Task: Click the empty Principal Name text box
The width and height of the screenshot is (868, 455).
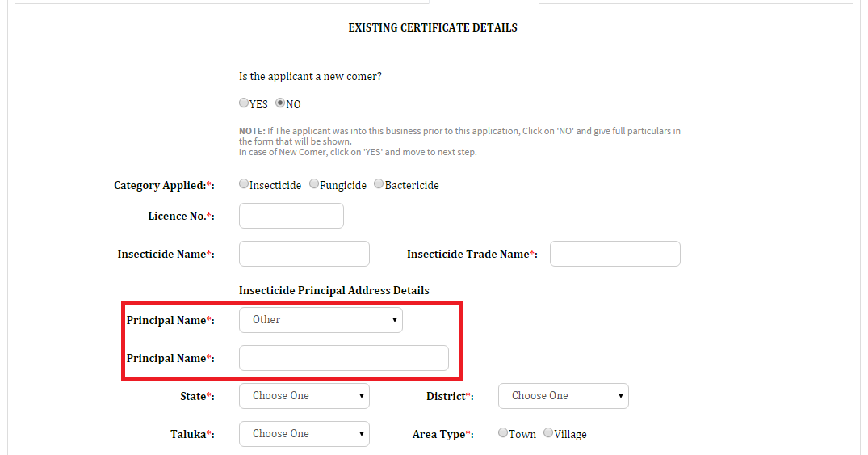Action: tap(344, 358)
